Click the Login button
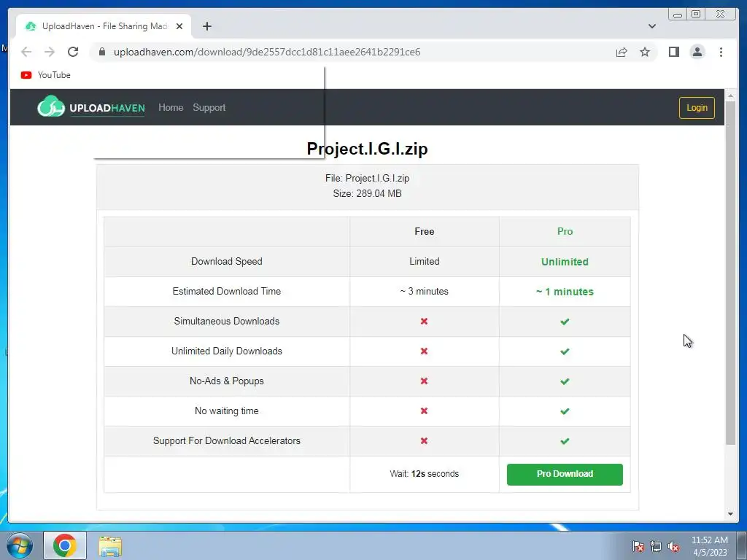Screen dimensions: 747x560 click(697, 108)
